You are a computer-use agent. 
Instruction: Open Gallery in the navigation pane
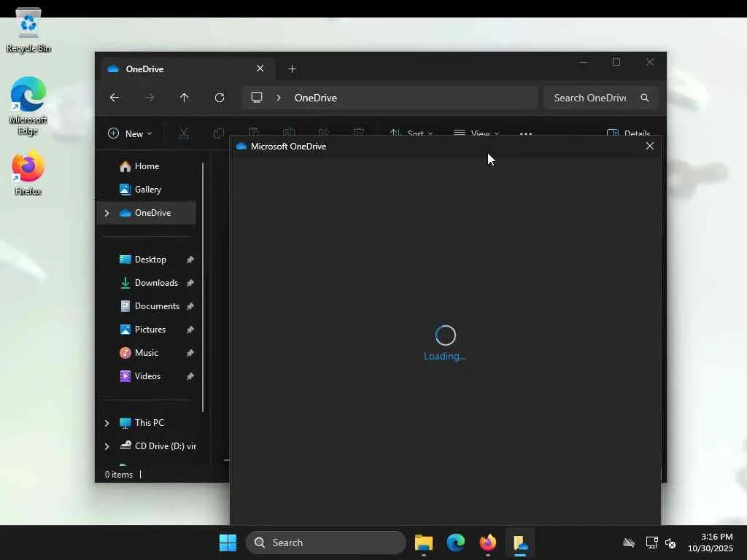(147, 190)
